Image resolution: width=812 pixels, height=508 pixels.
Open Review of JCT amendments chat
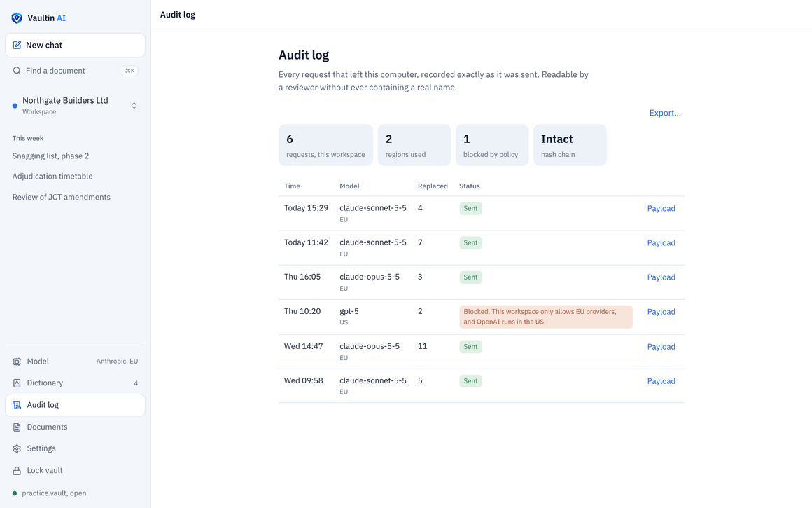tap(61, 197)
